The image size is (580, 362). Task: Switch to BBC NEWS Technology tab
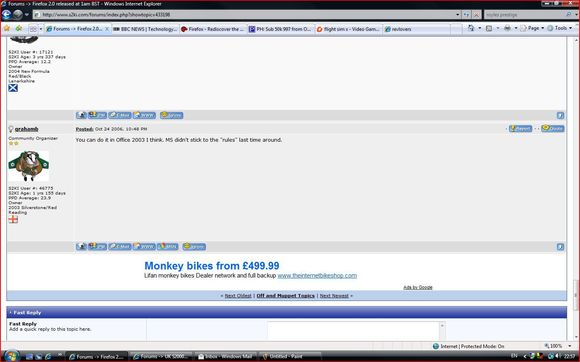point(145,29)
